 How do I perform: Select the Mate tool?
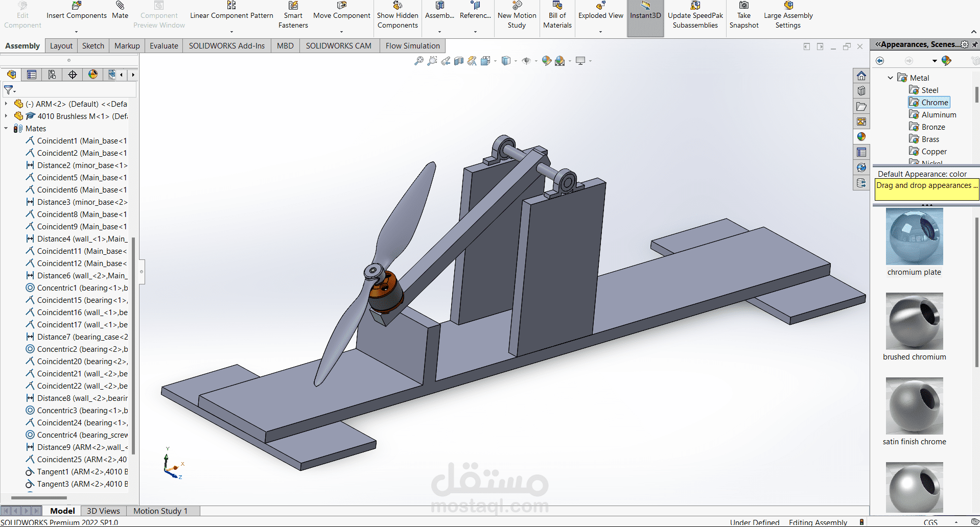click(120, 11)
